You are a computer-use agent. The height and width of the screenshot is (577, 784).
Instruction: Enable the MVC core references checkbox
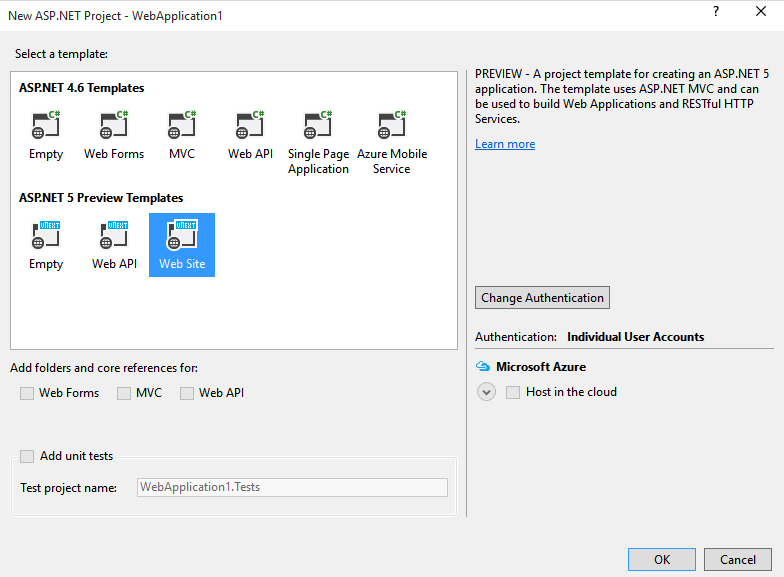pos(124,393)
